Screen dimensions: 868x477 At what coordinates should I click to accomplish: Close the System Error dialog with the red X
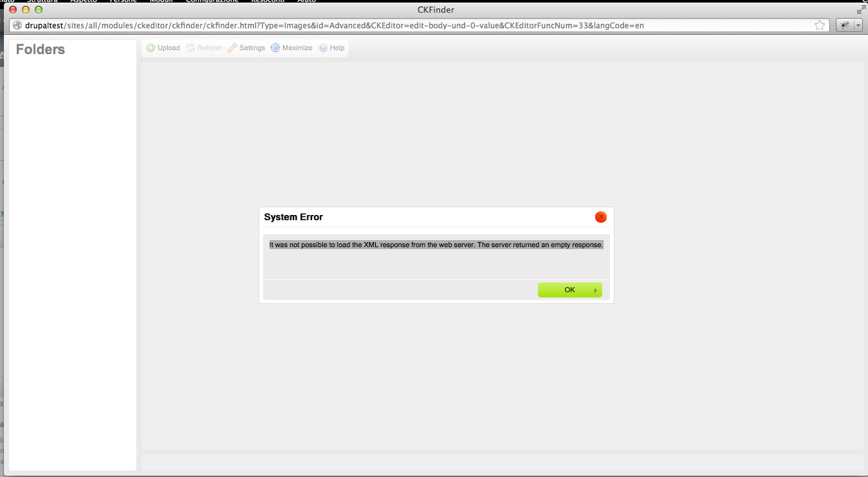(601, 217)
